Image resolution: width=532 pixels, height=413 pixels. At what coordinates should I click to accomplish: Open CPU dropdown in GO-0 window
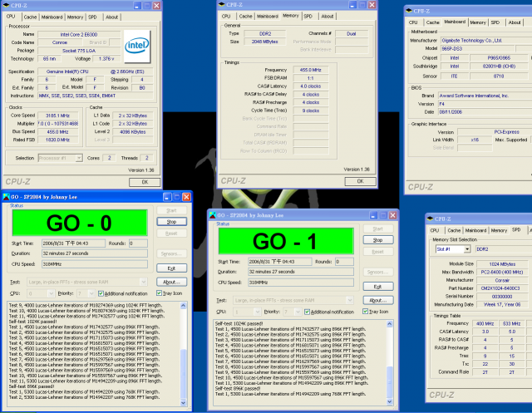(51, 293)
